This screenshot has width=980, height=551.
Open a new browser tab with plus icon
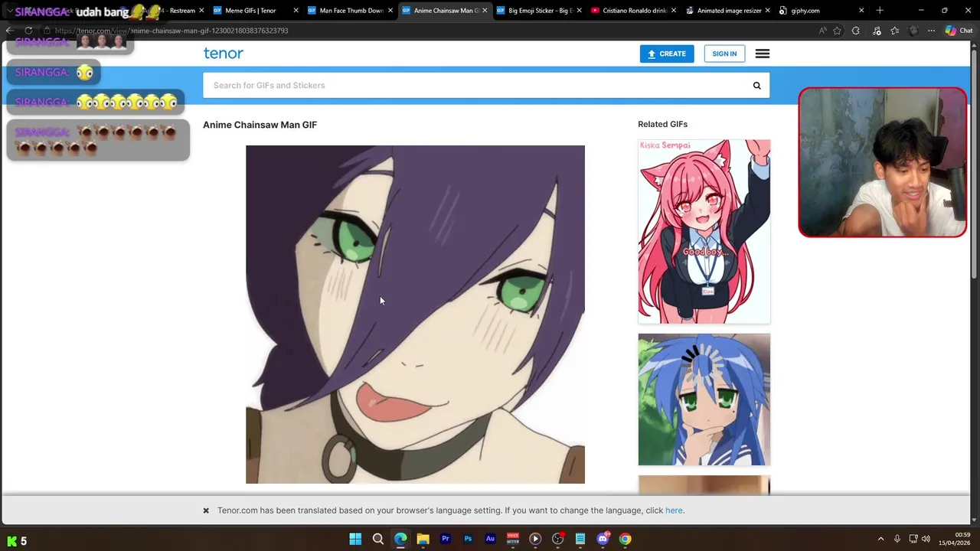pos(880,11)
